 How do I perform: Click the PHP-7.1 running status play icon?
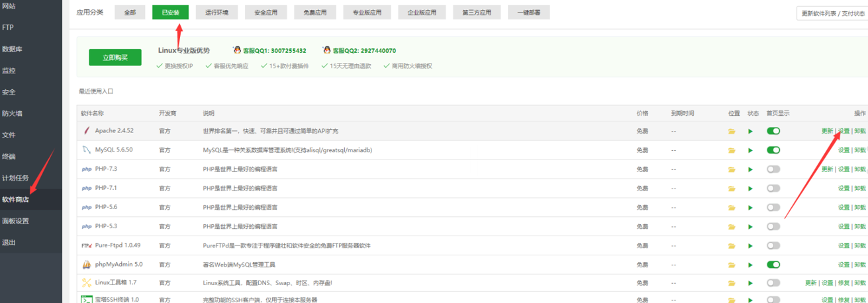click(x=751, y=189)
